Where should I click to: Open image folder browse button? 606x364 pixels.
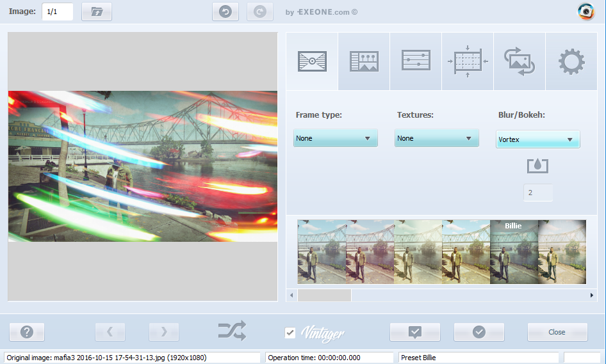pos(97,12)
